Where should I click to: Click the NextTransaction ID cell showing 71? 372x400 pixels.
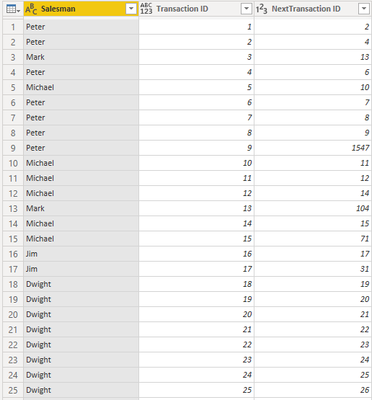[313, 239]
